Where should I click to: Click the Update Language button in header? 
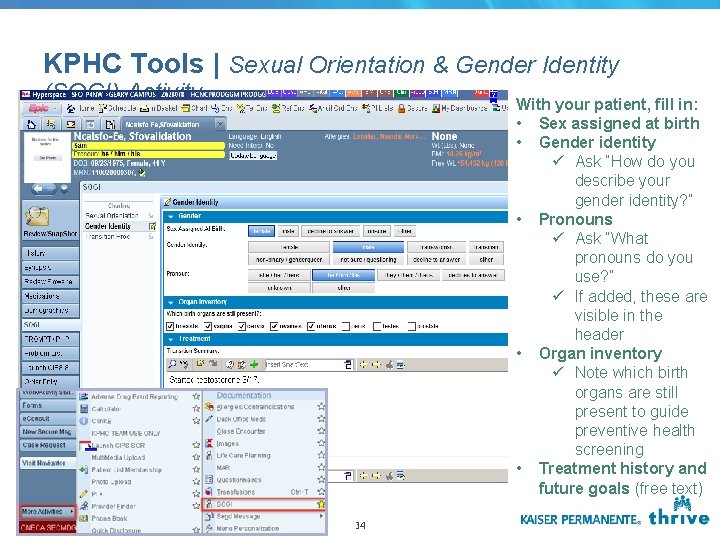253,156
